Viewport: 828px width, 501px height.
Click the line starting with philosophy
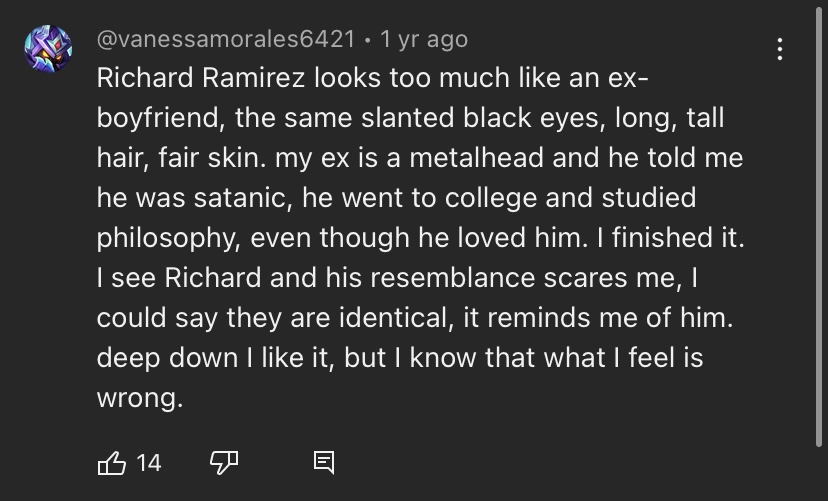pyautogui.click(x=420, y=238)
